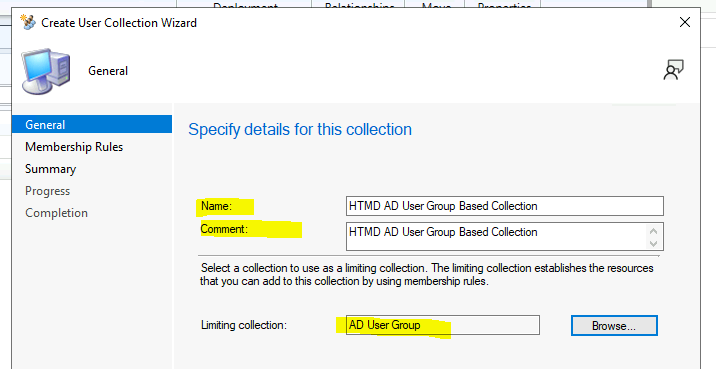Click the computer graphic beside General header
Viewport: 716px width, 369px height.
(46, 71)
